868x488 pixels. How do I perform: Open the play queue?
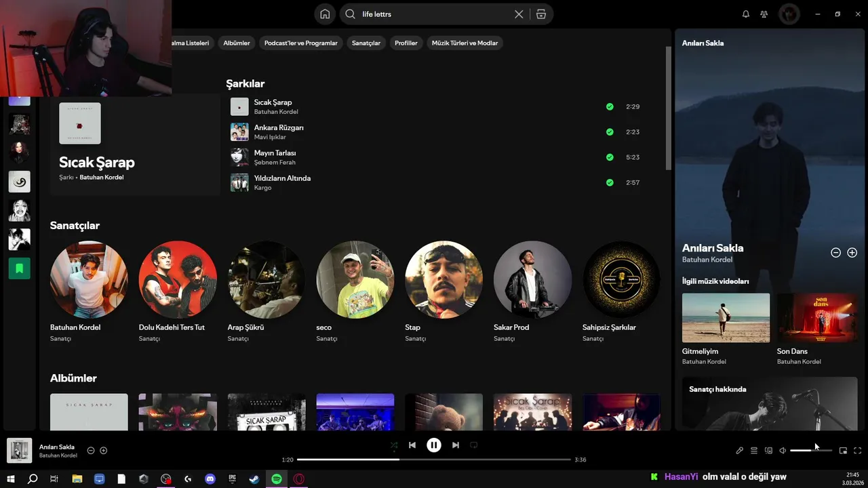point(754,451)
